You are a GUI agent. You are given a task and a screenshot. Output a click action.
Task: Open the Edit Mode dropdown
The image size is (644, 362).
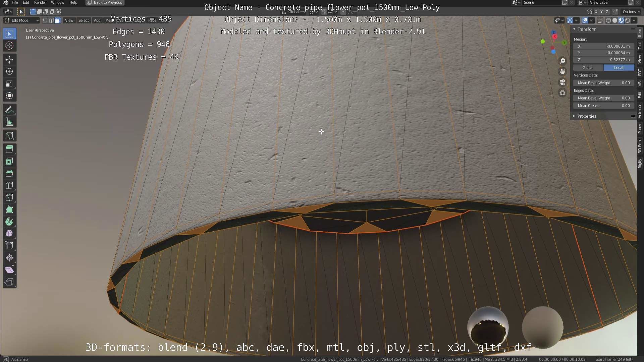21,20
